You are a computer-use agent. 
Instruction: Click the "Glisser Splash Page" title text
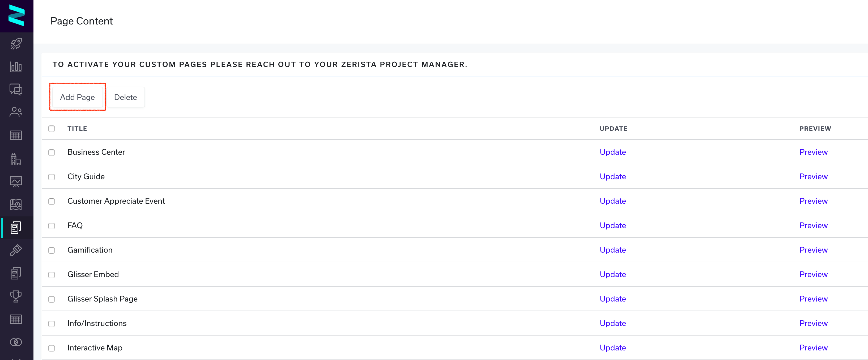103,299
